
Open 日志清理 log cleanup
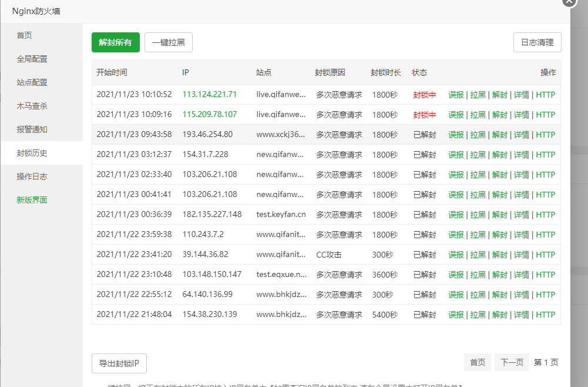tap(537, 42)
